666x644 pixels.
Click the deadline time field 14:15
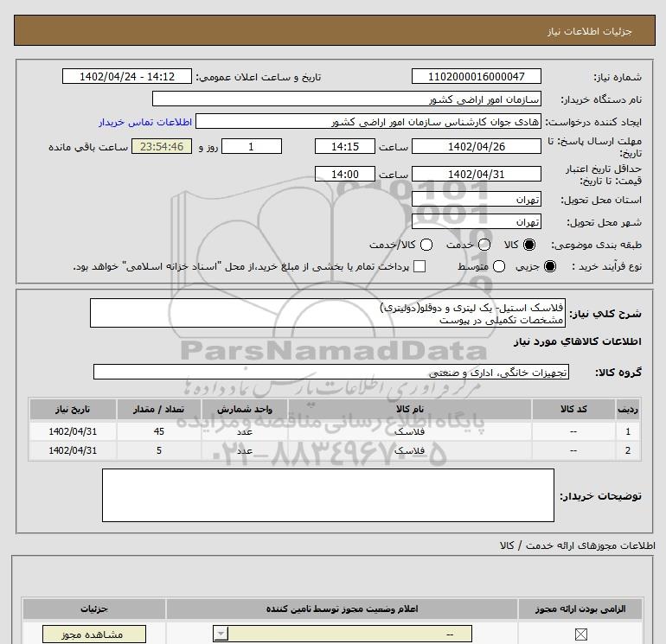pos(345,146)
